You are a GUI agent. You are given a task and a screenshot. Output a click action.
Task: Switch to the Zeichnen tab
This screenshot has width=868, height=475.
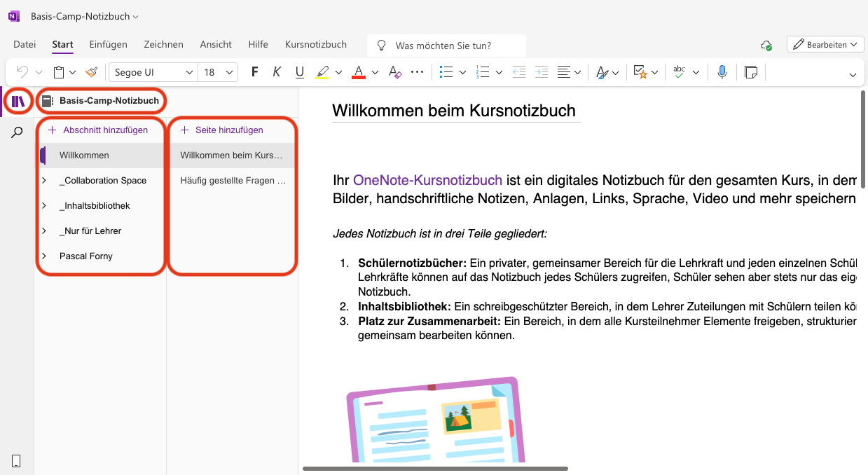163,44
